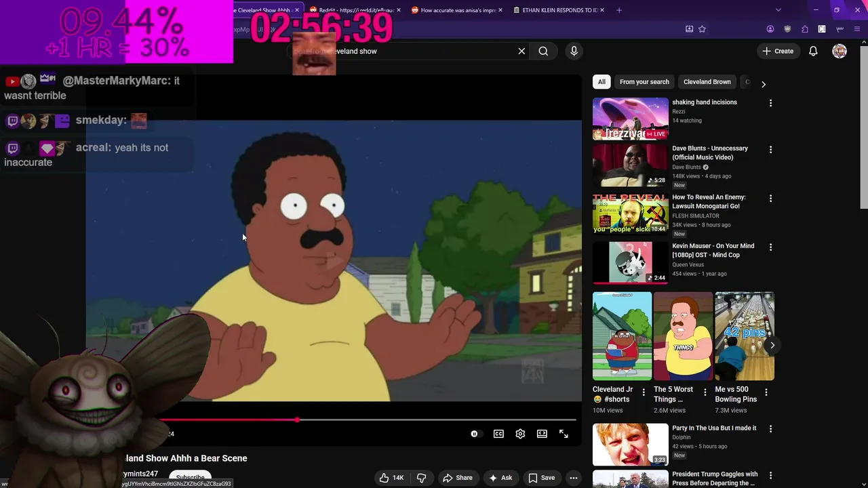
Task: Like the video with 14K button
Action: (392, 478)
